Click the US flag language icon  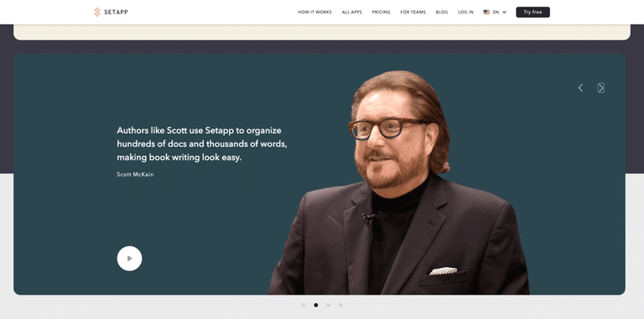486,13
